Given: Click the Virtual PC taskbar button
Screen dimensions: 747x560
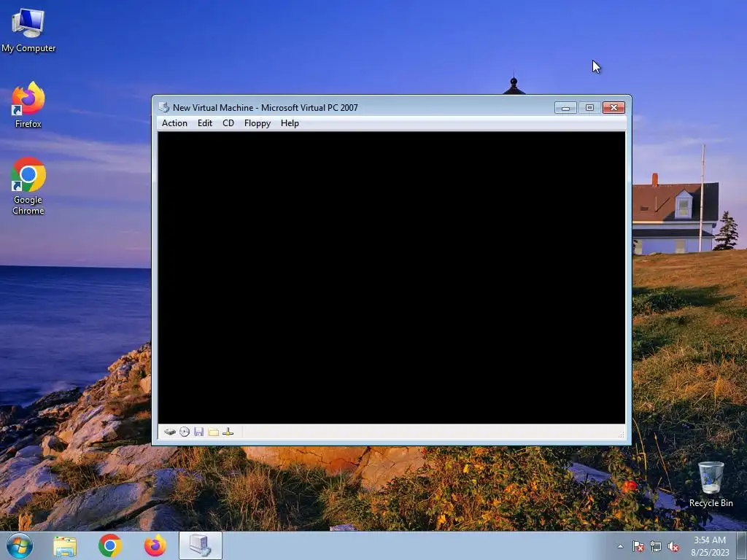Looking at the screenshot, I should [x=201, y=545].
